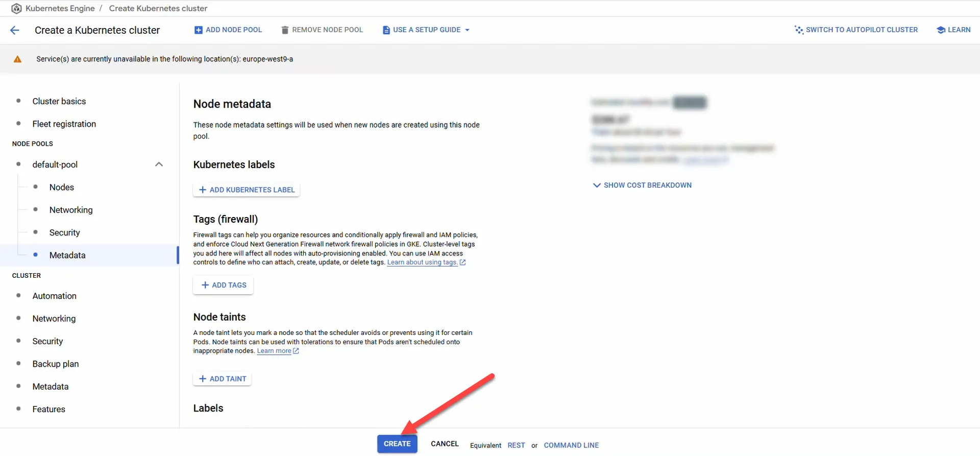This screenshot has height=456, width=980.
Task: Open Cluster basics section
Action: pos(59,101)
